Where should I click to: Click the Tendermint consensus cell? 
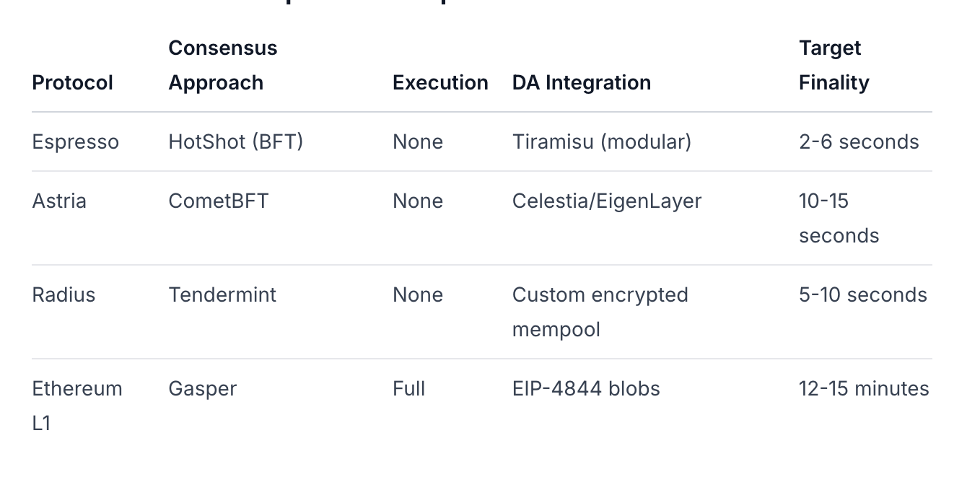click(222, 295)
